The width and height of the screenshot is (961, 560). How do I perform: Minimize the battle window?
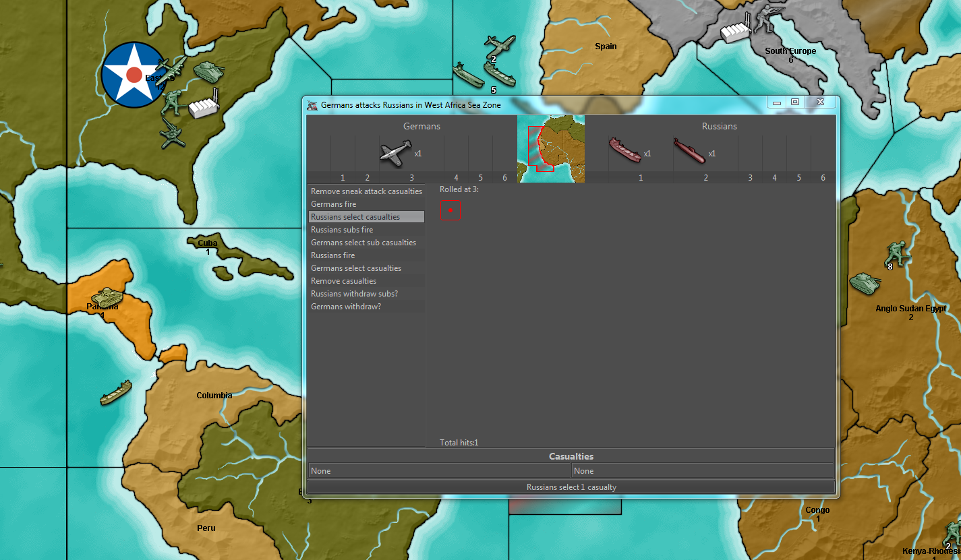pyautogui.click(x=777, y=102)
